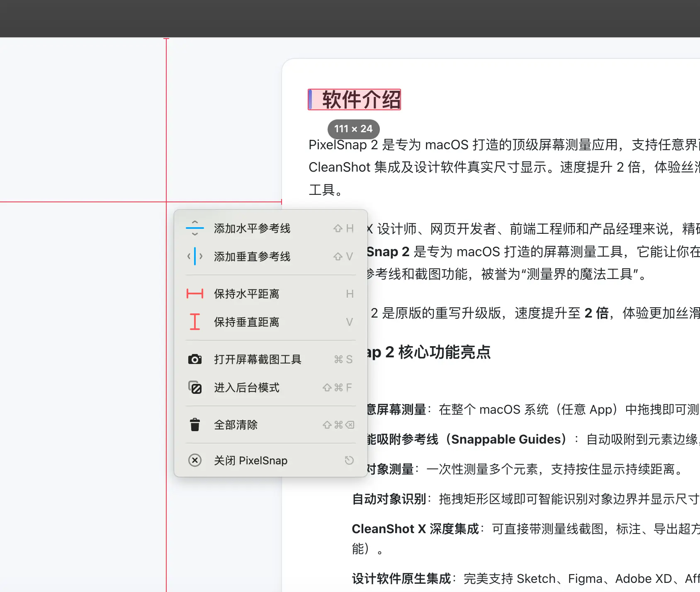This screenshot has width=700, height=592.
Task: Select 保持水平距离 option
Action: coord(271,294)
